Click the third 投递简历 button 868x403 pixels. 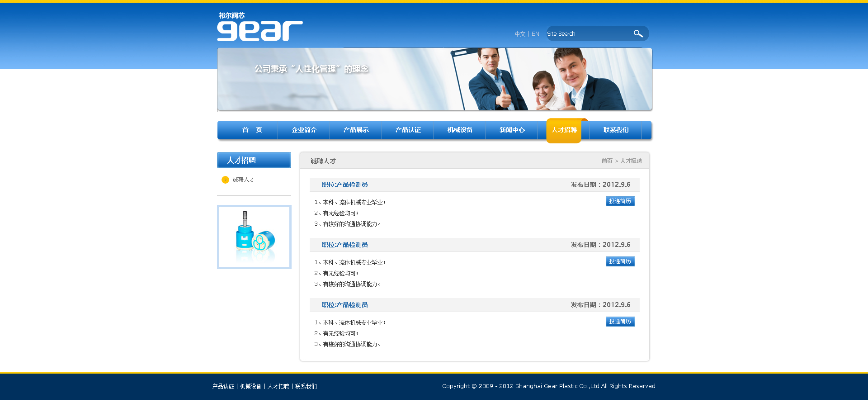click(620, 322)
